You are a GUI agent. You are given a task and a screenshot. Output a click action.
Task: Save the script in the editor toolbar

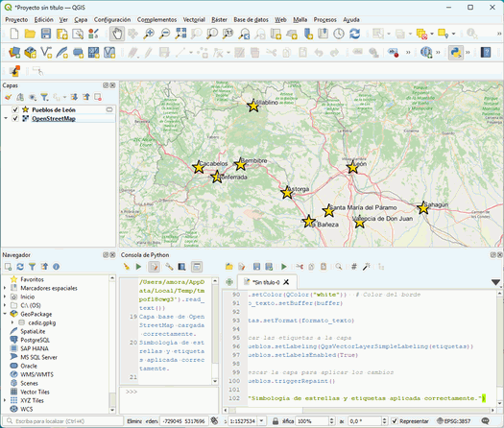pos(256,267)
